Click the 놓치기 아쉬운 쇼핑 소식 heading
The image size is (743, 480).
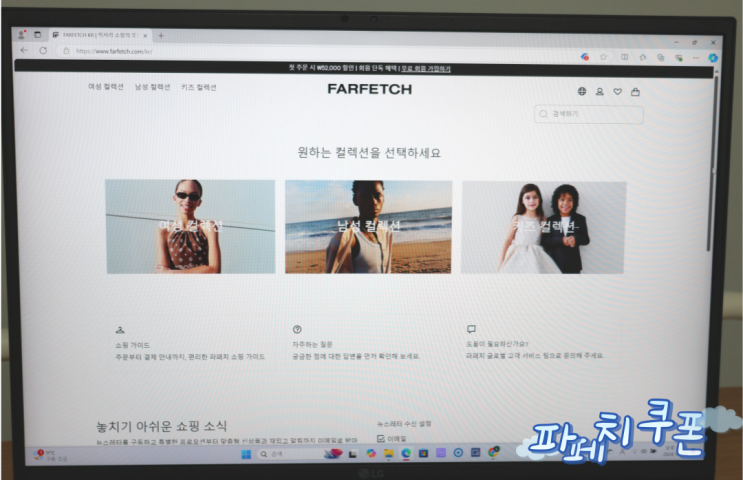[x=162, y=426]
